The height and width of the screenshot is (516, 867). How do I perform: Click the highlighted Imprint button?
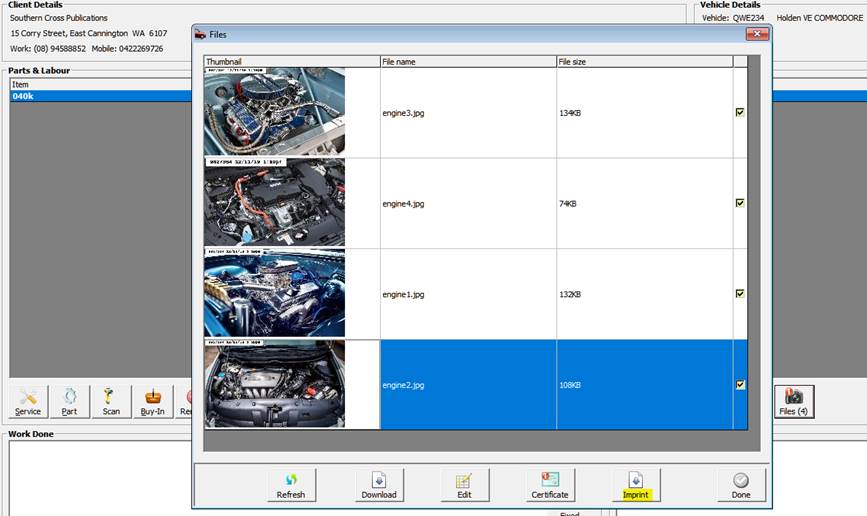tap(635, 485)
